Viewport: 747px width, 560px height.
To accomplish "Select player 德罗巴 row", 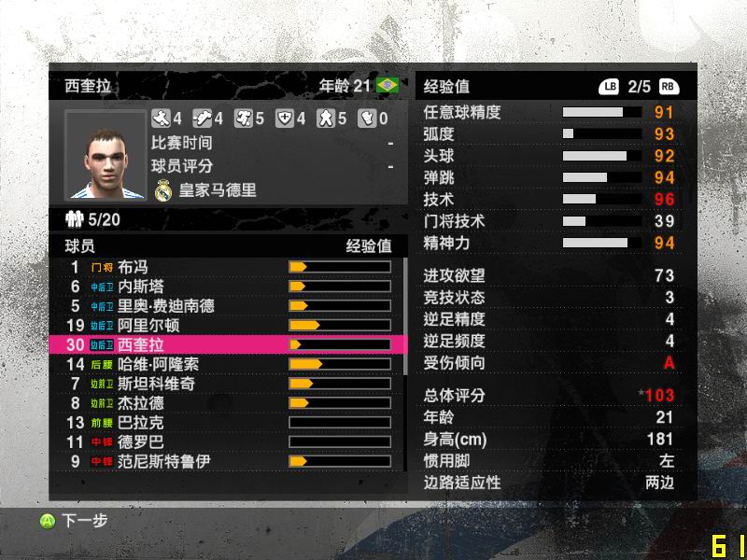I will [x=228, y=441].
